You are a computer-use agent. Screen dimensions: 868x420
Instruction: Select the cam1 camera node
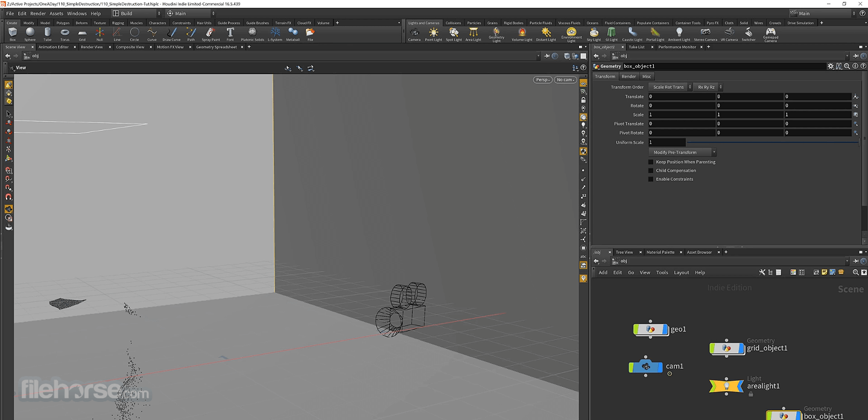(645, 366)
